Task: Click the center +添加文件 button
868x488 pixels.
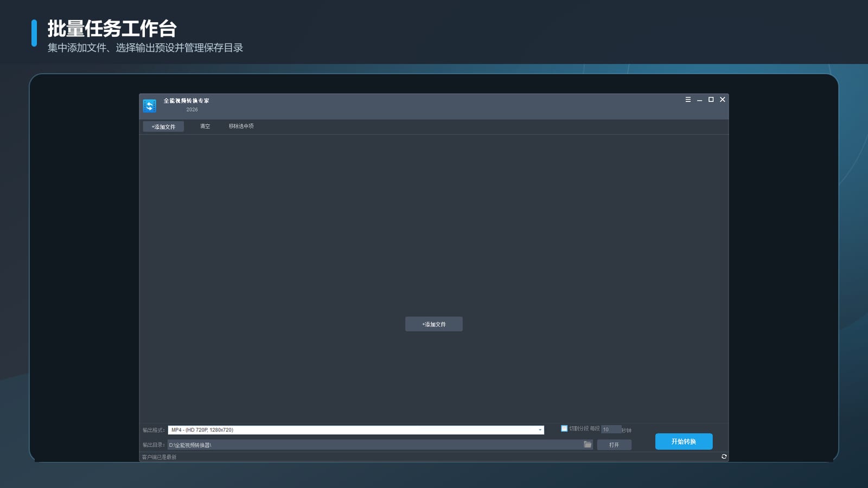Action: coord(434,324)
